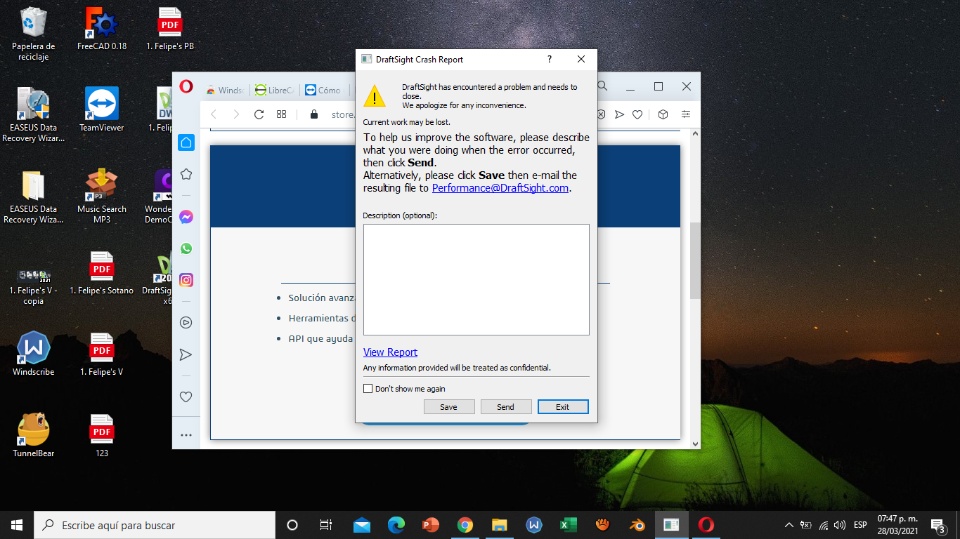Open TeamViewer desktop shortcut
The image size is (960, 539).
tap(102, 110)
